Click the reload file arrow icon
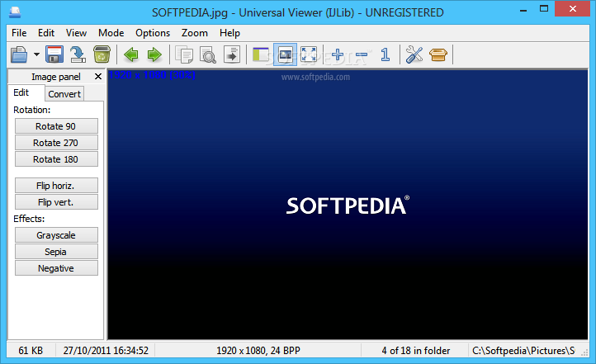Viewport: 596px width, 364px height. [x=78, y=54]
